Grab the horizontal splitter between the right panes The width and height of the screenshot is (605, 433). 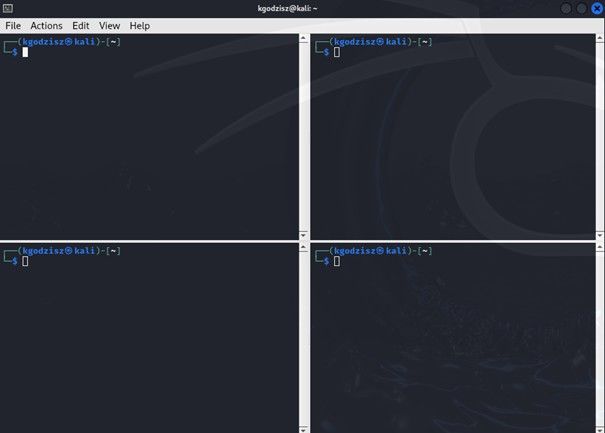click(455, 240)
